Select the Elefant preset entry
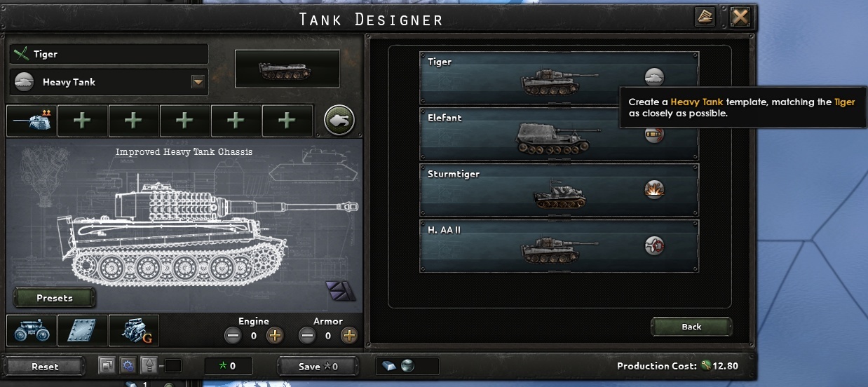The width and height of the screenshot is (868, 387). point(560,134)
